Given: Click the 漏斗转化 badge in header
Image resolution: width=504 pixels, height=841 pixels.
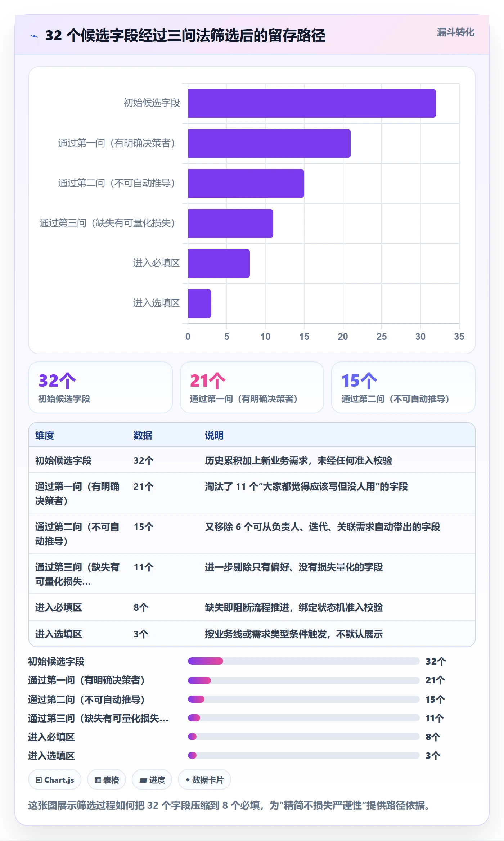Looking at the screenshot, I should pos(455,32).
